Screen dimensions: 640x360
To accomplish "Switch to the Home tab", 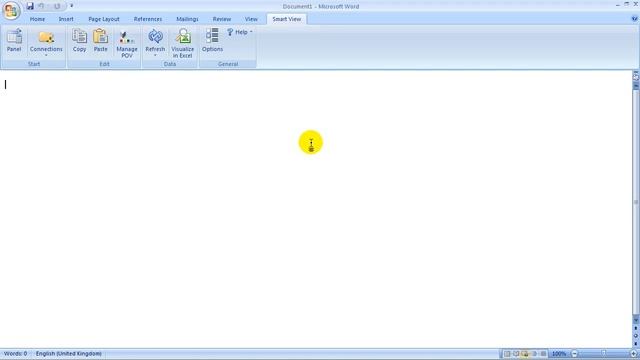I will tap(37, 19).
